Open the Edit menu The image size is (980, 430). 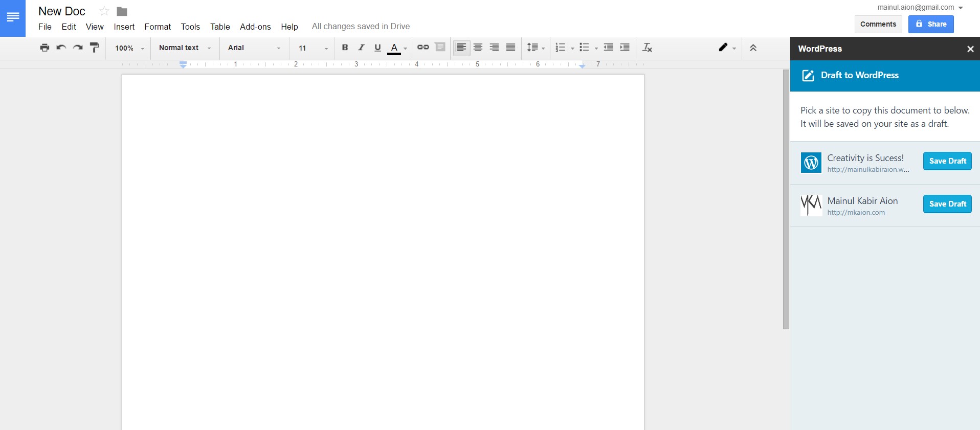pyautogui.click(x=69, y=27)
